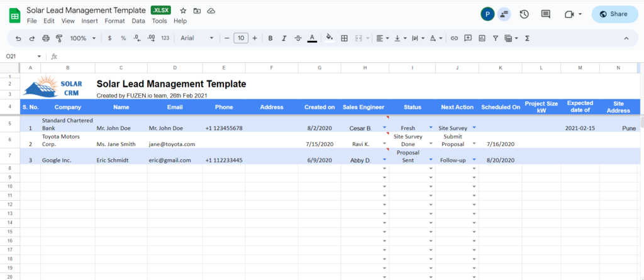Select the Paint format roller
Viewport: 644px width, 280px height.
click(59, 38)
